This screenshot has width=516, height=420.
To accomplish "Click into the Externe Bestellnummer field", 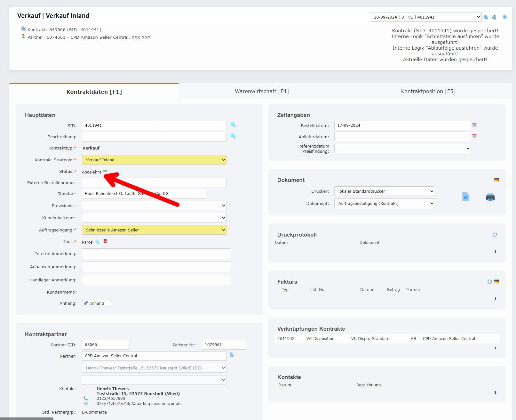I will [154, 182].
